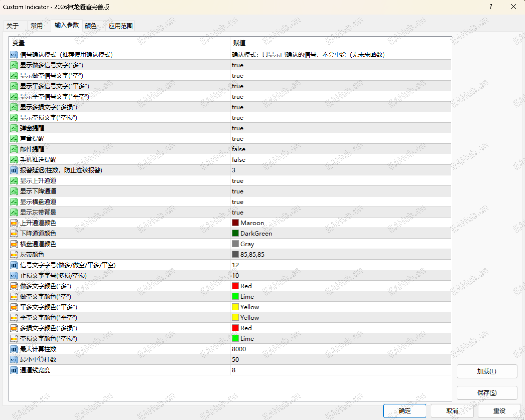Screen dimensions: 525x420
Task: Open the 信号确认模式 value dropdown
Action: [x=308, y=55]
